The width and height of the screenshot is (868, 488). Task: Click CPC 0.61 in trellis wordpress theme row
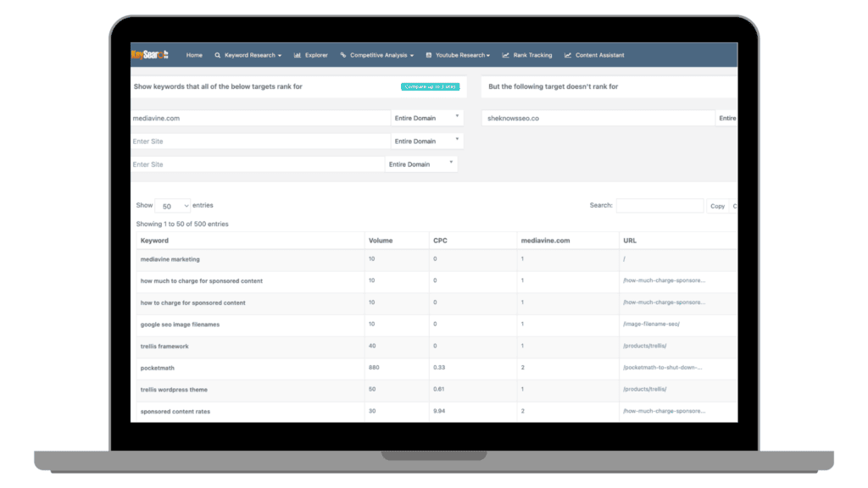[438, 389]
